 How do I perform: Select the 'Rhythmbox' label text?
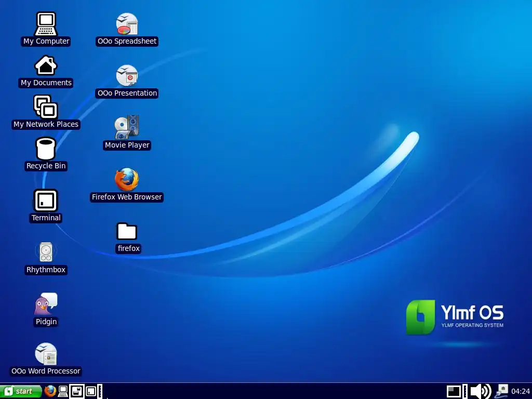(46, 270)
